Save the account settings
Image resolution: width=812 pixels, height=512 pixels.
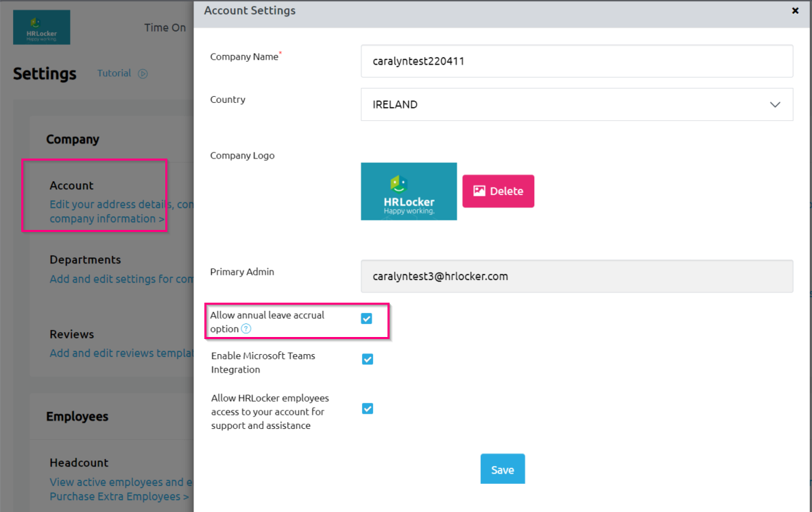502,469
